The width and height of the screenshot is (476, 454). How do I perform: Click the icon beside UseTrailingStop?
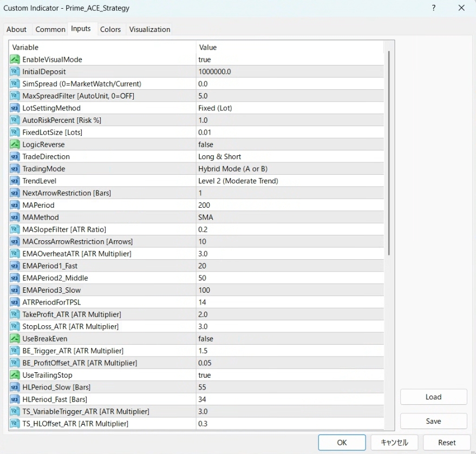[x=15, y=375]
